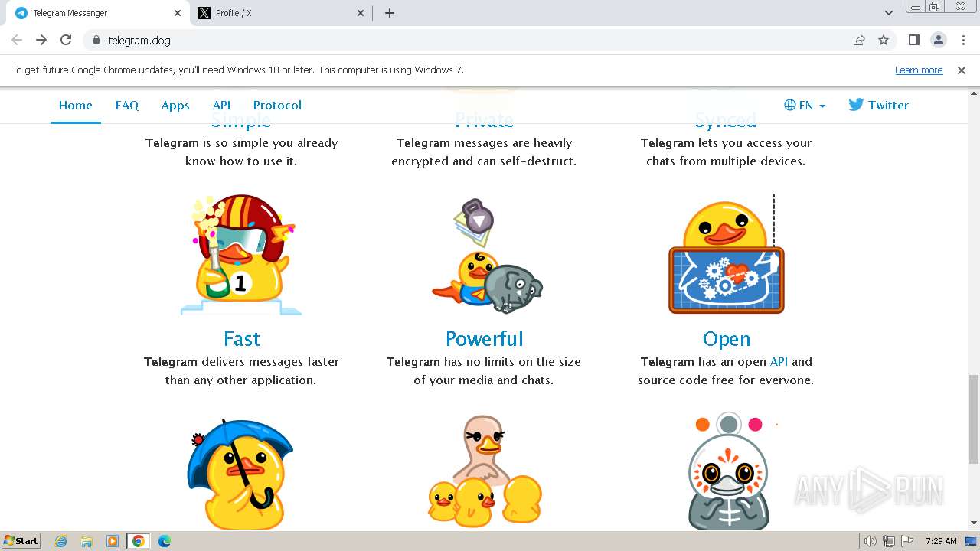Click the network tray icon
This screenshot has width=980, height=551.
pos(889,541)
